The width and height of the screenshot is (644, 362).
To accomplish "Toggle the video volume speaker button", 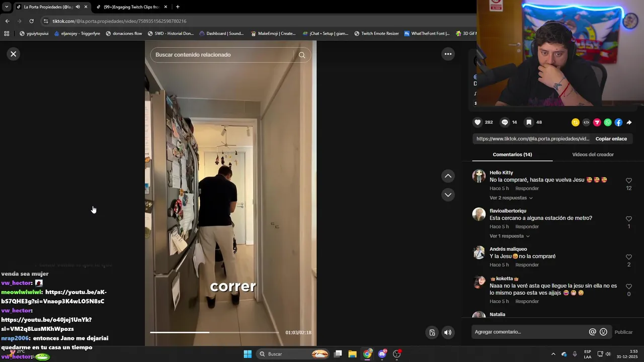I will pyautogui.click(x=448, y=332).
